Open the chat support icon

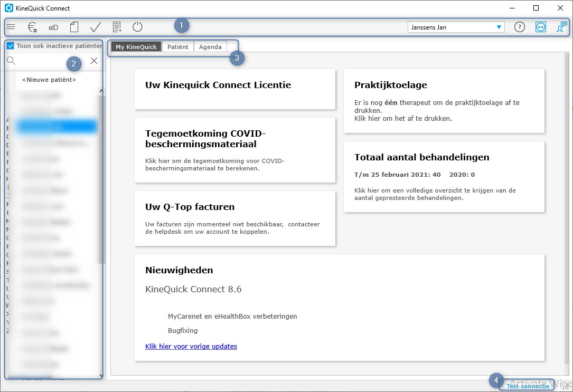click(561, 27)
